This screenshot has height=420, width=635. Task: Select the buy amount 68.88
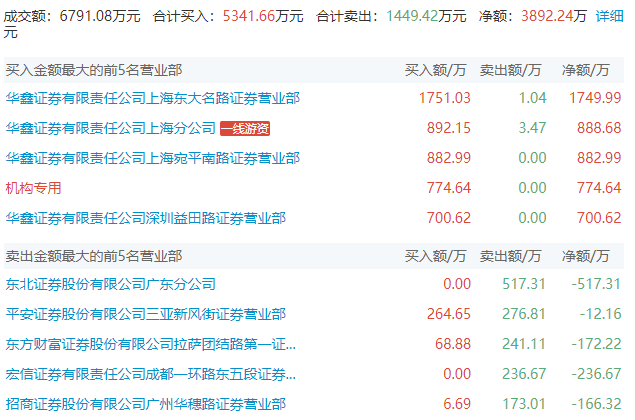pyautogui.click(x=453, y=344)
